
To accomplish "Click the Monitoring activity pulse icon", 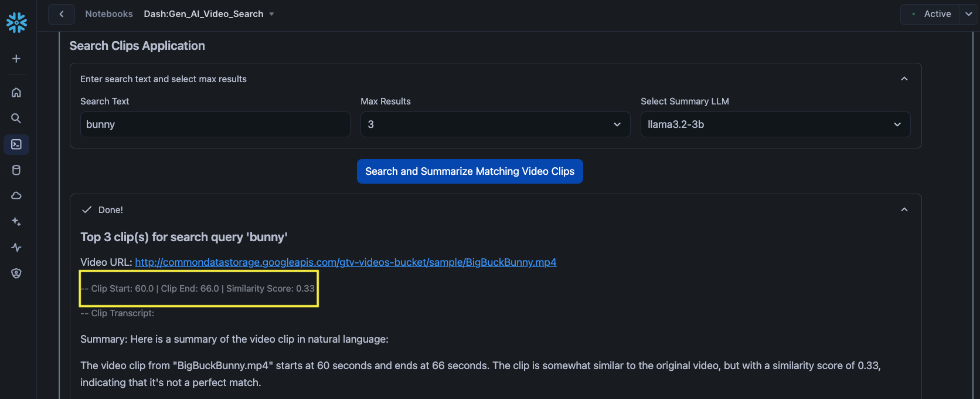I will pyautogui.click(x=16, y=248).
